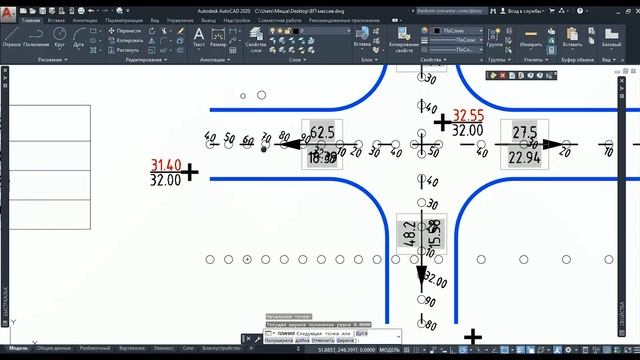Select the Text (Текст) tool

[x=199, y=37]
